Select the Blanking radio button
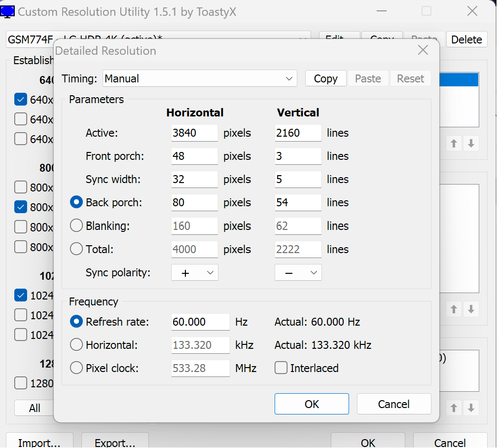This screenshot has height=448, width=497. point(76,225)
